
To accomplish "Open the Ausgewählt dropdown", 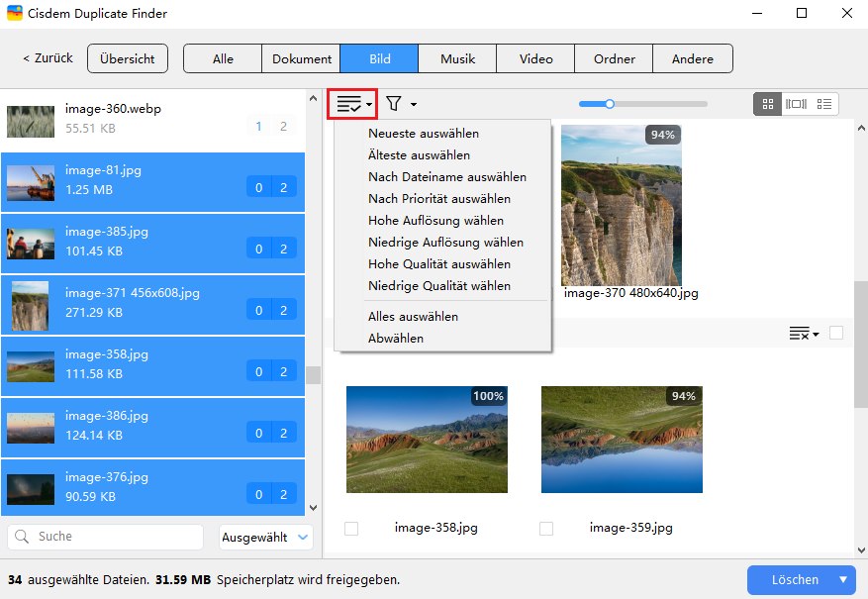I will (263, 537).
